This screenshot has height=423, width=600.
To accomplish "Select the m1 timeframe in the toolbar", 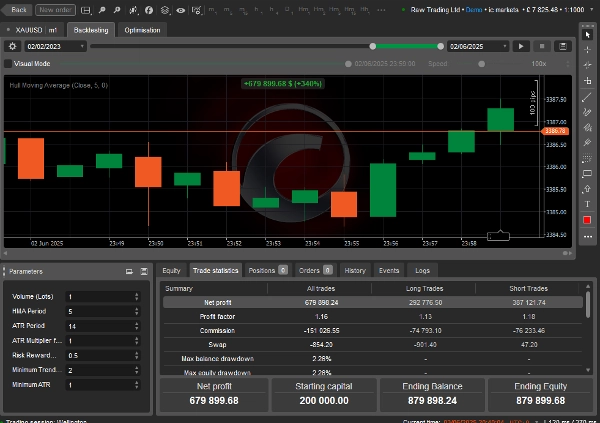I will point(212,10).
